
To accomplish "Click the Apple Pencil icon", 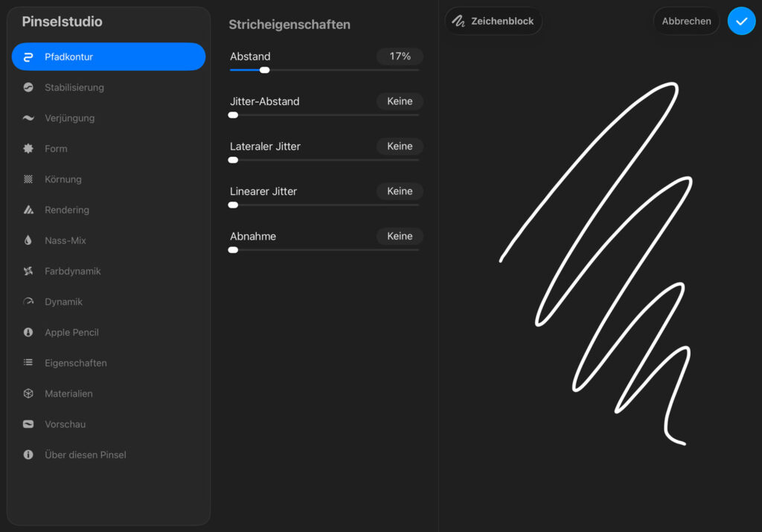I will pos(28,333).
